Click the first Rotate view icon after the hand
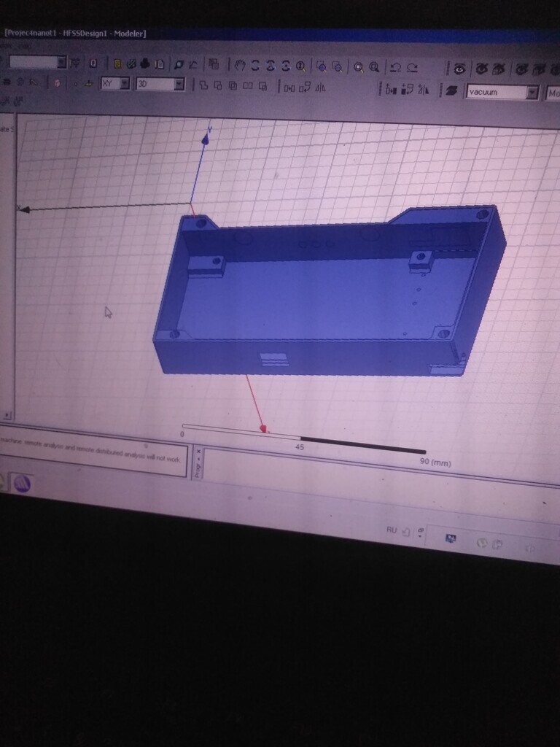Viewport: 560px width, 747px height. click(x=254, y=66)
